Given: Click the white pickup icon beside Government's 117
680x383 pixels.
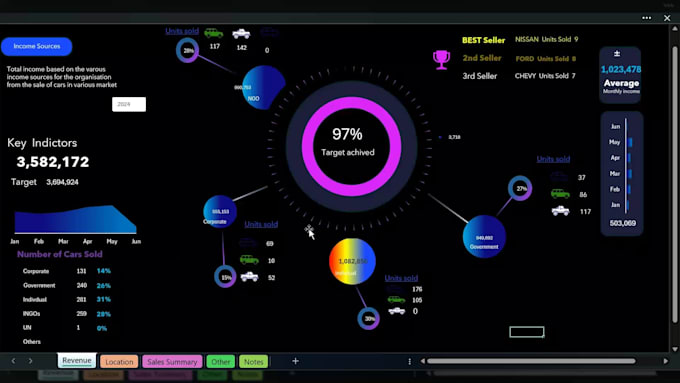Looking at the screenshot, I should (560, 210).
